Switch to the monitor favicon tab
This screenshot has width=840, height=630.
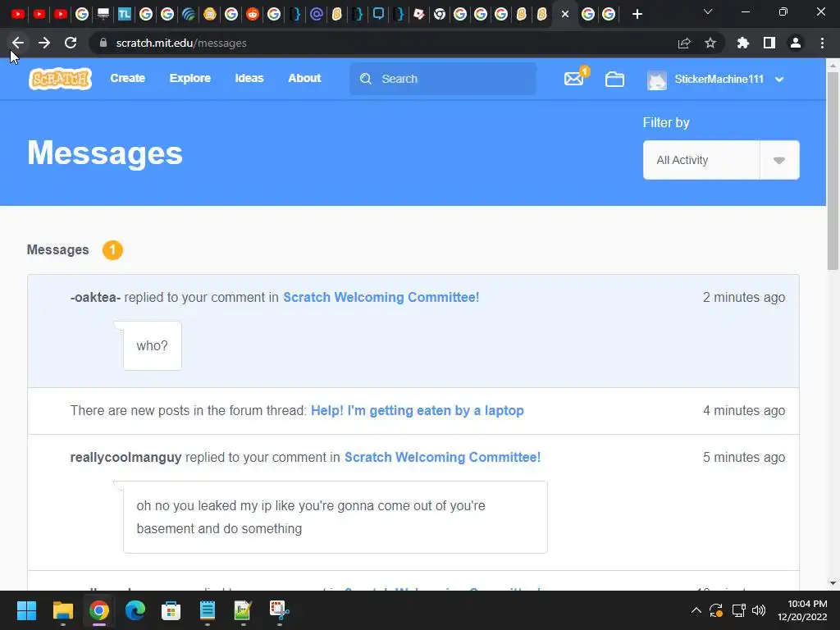coord(103,15)
